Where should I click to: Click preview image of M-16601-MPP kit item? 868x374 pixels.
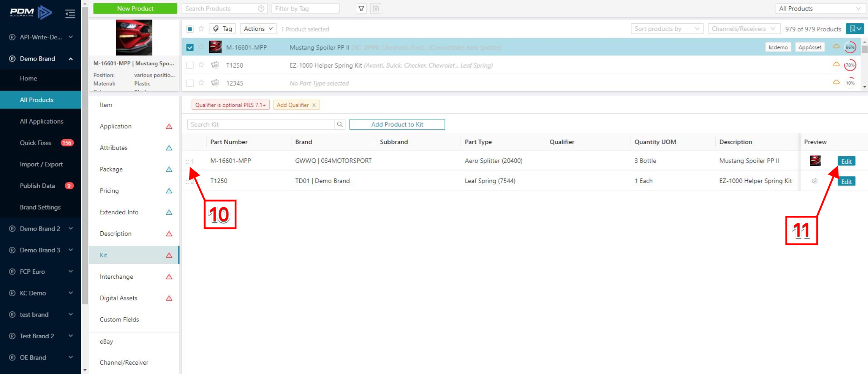[x=815, y=161]
